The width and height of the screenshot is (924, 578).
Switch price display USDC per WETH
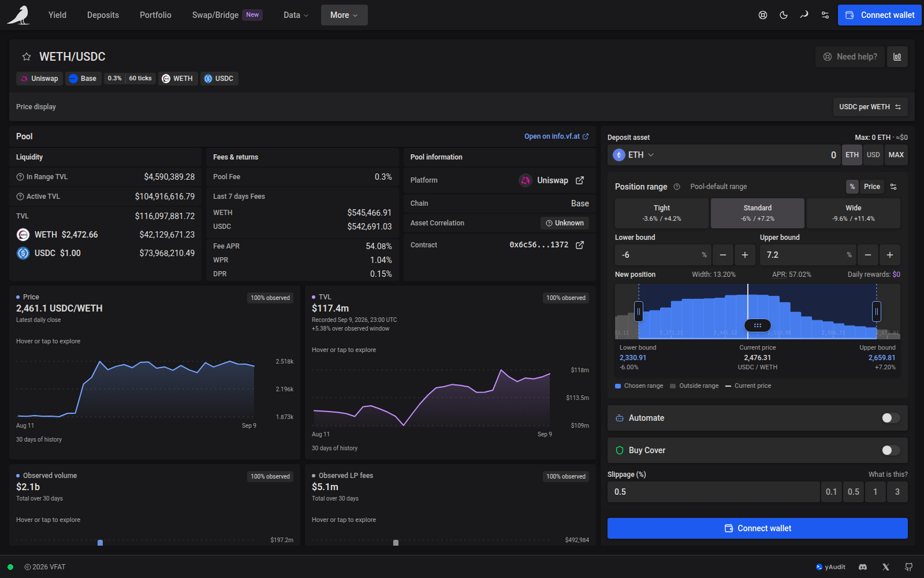point(870,107)
